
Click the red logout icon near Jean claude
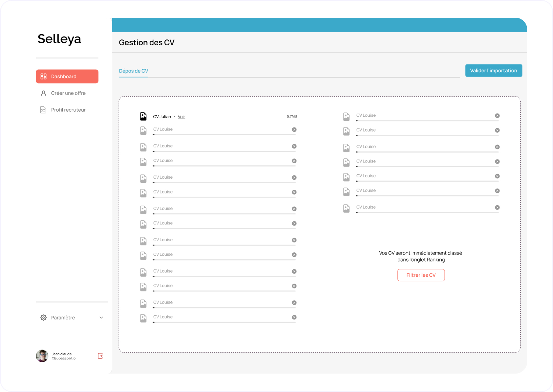(x=100, y=356)
